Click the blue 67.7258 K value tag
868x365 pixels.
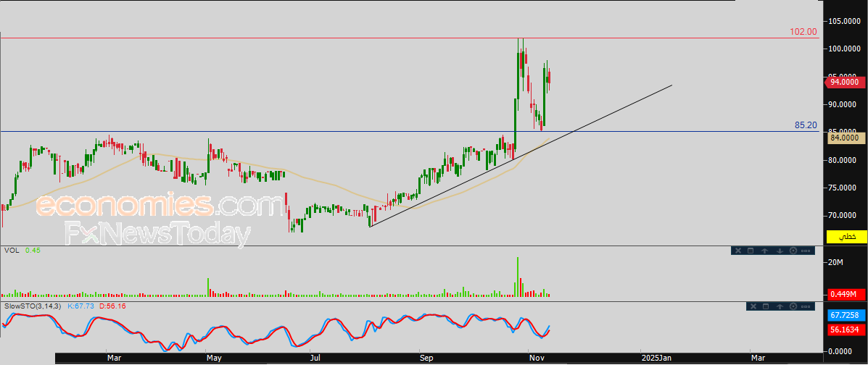[846, 316]
